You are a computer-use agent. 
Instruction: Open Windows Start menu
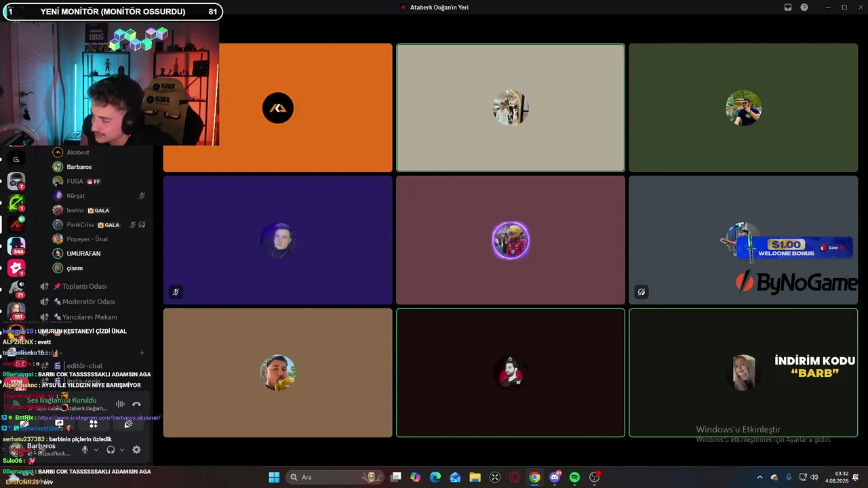click(x=274, y=477)
